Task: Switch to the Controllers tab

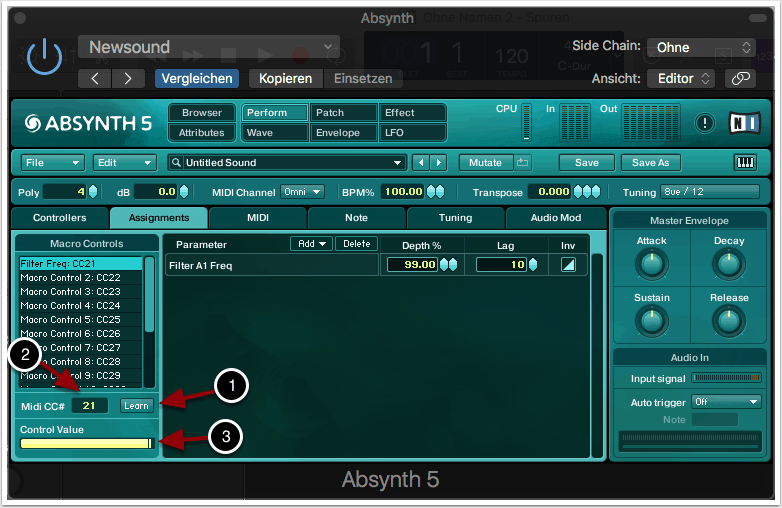Action: 60,218
